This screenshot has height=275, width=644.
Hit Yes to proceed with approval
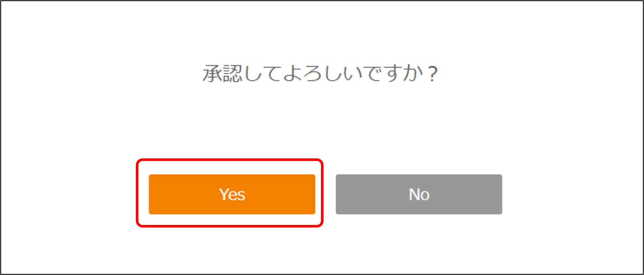point(232,194)
